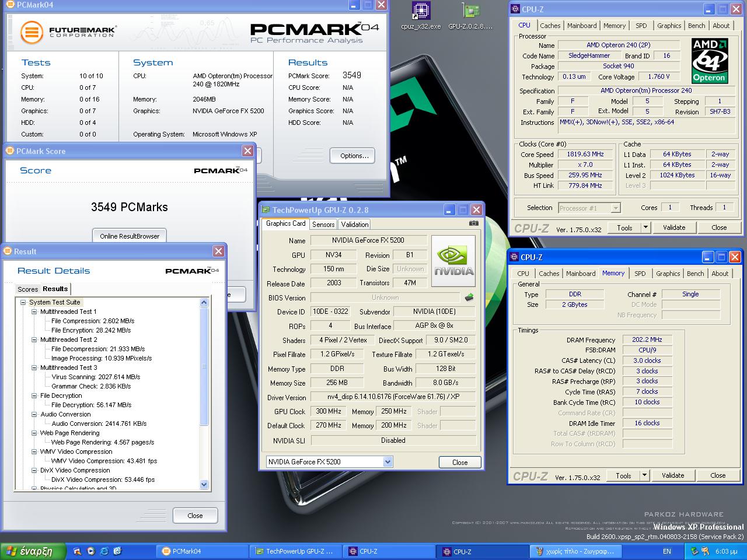This screenshot has height=560, width=747.
Task: Click the AMD64 Opteron logo in CPU-Z
Action: (708, 61)
